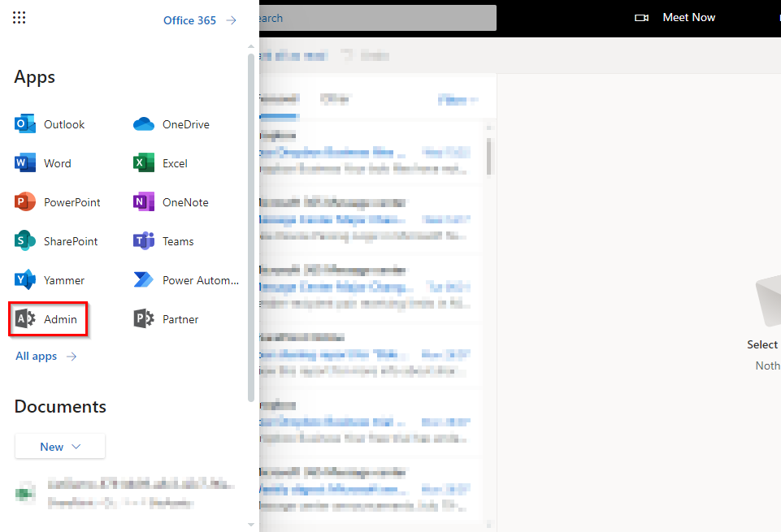Click the app launcher panel scrollbar

[x=251, y=227]
